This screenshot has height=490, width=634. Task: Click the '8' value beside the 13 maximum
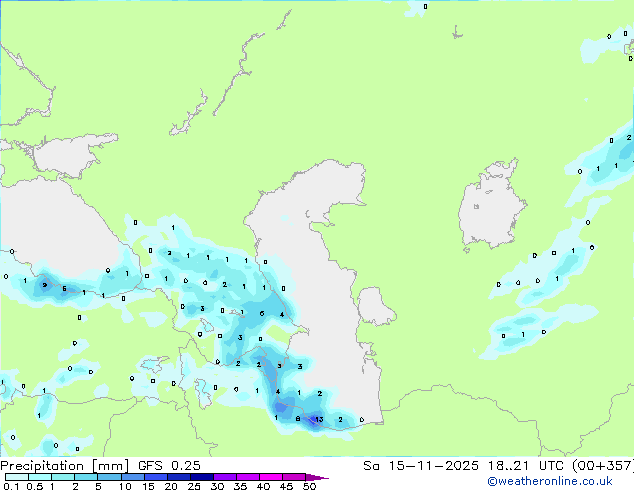coord(298,419)
